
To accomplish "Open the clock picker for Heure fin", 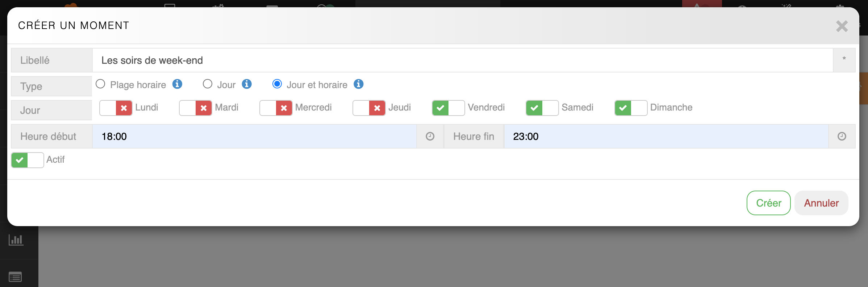I will (x=842, y=136).
